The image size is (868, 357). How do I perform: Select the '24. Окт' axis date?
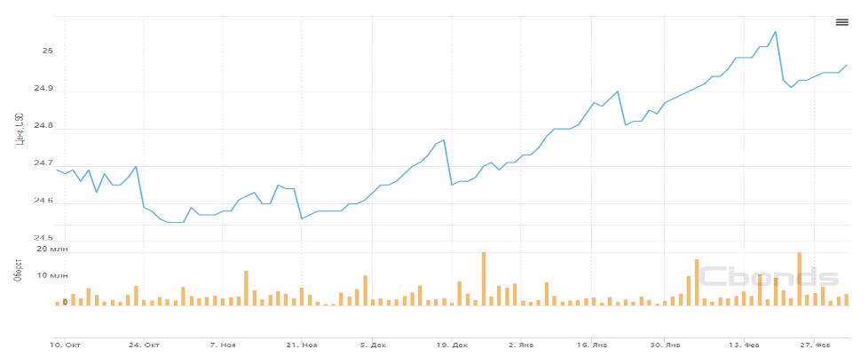coord(145,342)
